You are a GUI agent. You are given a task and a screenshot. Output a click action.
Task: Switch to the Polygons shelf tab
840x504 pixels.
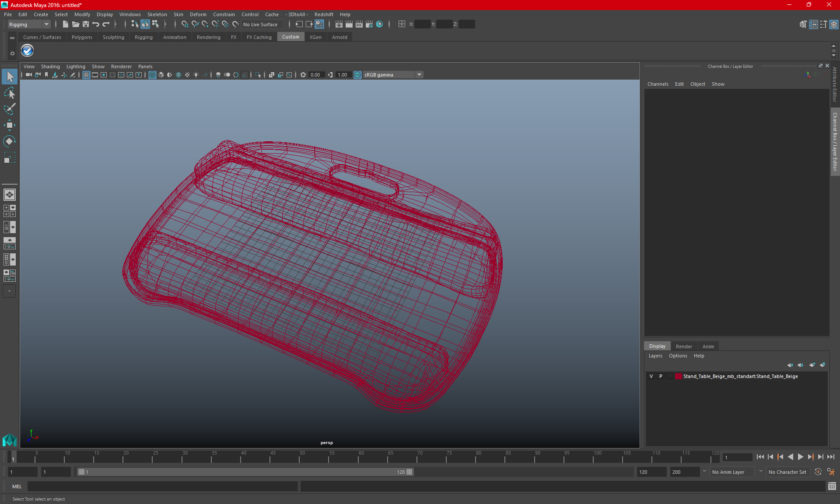point(82,37)
